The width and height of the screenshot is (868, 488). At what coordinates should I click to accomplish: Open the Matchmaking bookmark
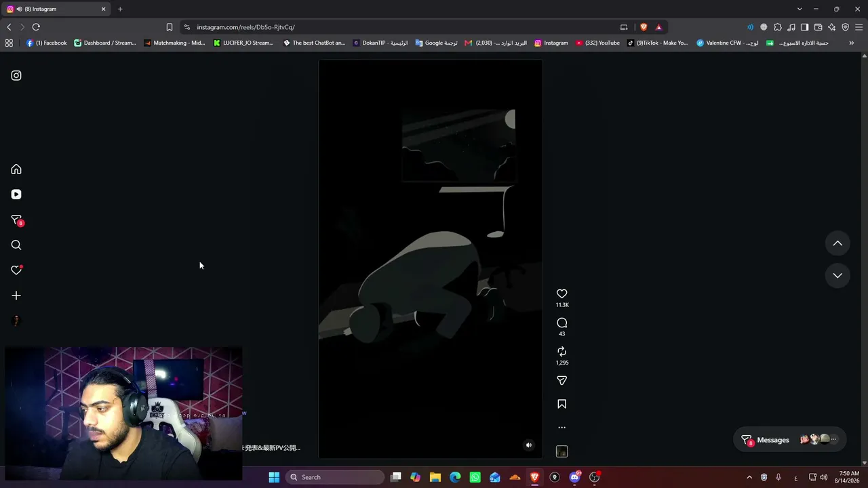tap(174, 43)
